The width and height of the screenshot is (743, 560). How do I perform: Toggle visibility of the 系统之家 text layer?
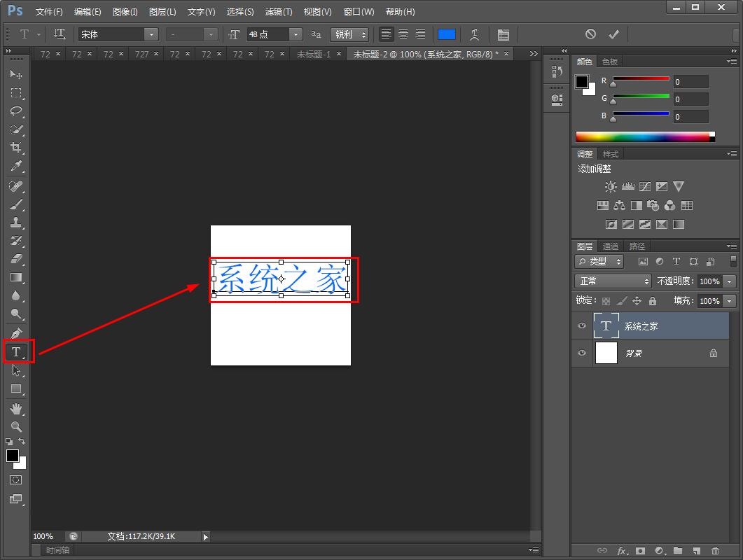pyautogui.click(x=582, y=325)
